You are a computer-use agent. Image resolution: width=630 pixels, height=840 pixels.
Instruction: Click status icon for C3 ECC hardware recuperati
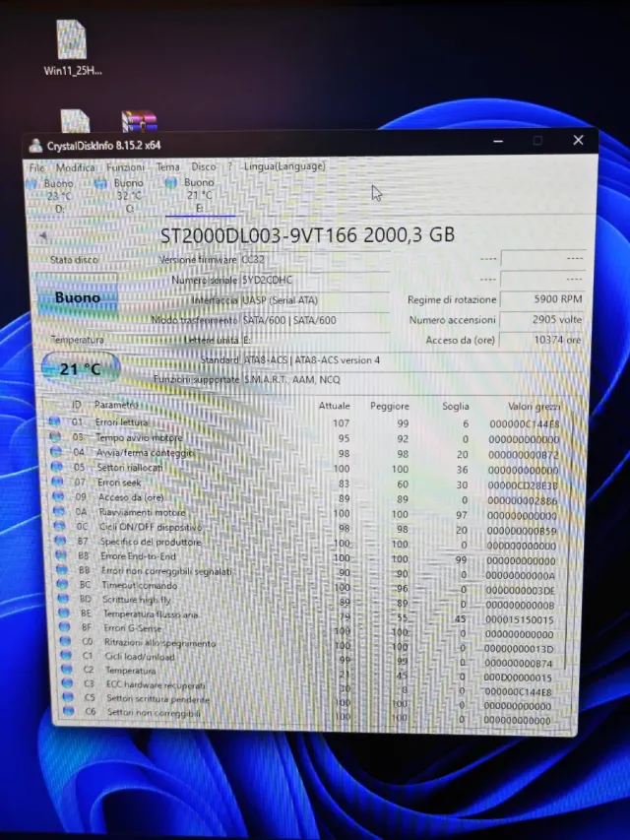point(67,683)
